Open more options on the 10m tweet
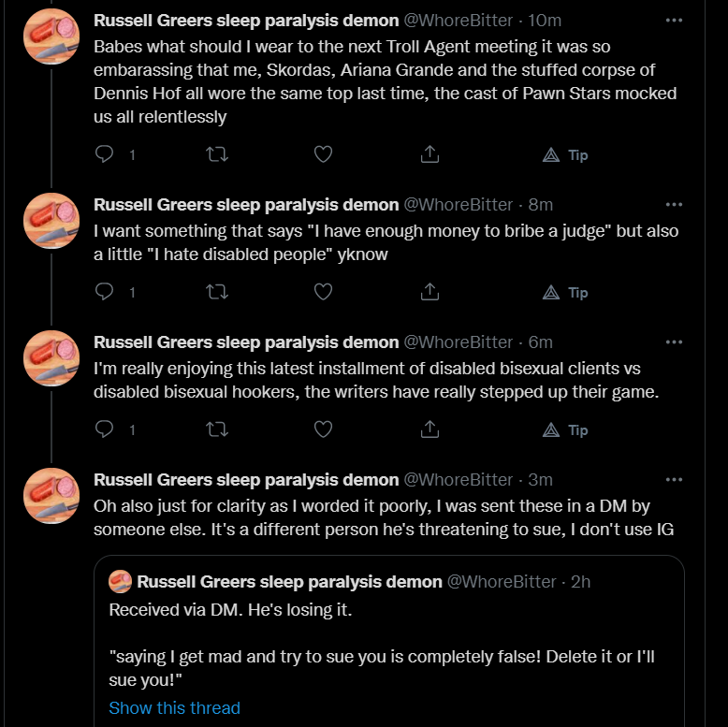 tap(674, 21)
